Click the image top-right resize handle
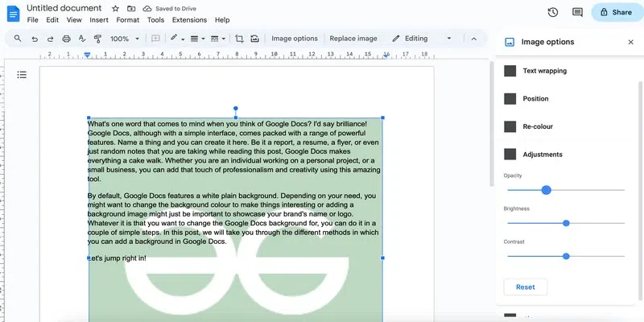Image resolution: width=644 pixels, height=322 pixels. (383, 118)
